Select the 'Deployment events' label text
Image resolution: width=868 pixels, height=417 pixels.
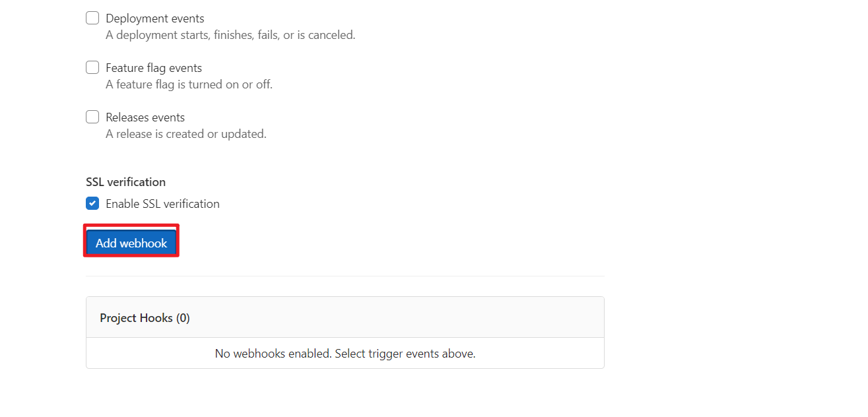click(155, 18)
